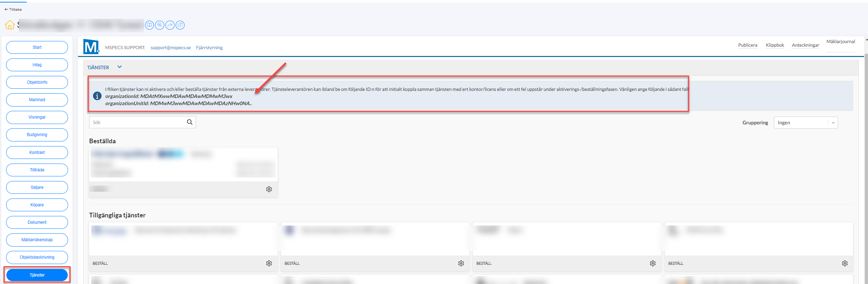This screenshot has height=284, width=868.
Task: Open the Mäklarjournal link
Action: 841,42
